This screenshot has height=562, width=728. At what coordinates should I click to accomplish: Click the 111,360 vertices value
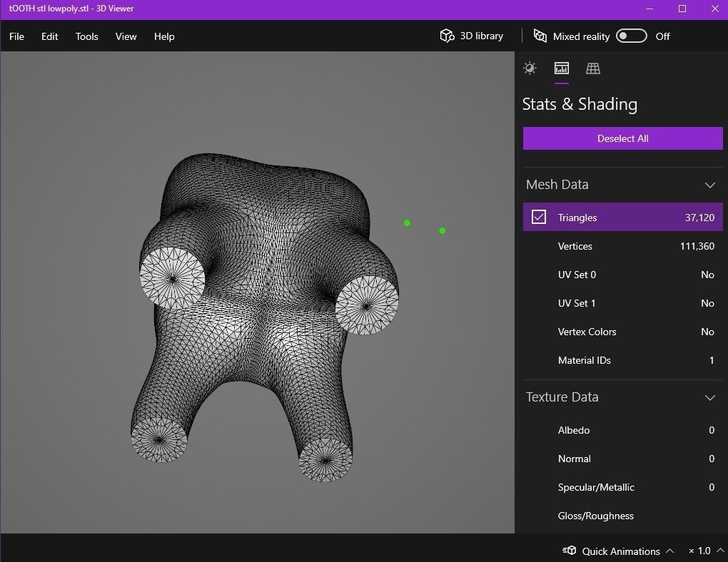coord(697,246)
